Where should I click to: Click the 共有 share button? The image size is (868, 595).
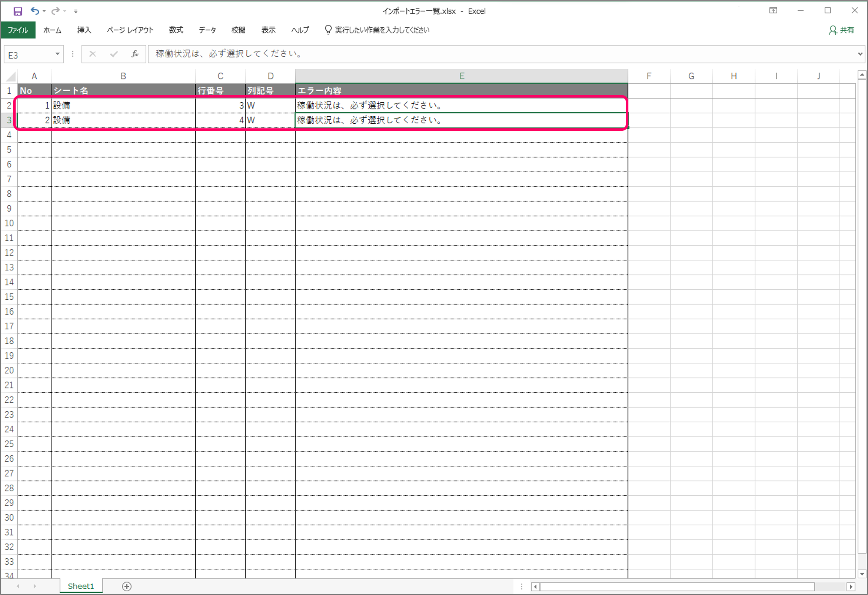[841, 30]
